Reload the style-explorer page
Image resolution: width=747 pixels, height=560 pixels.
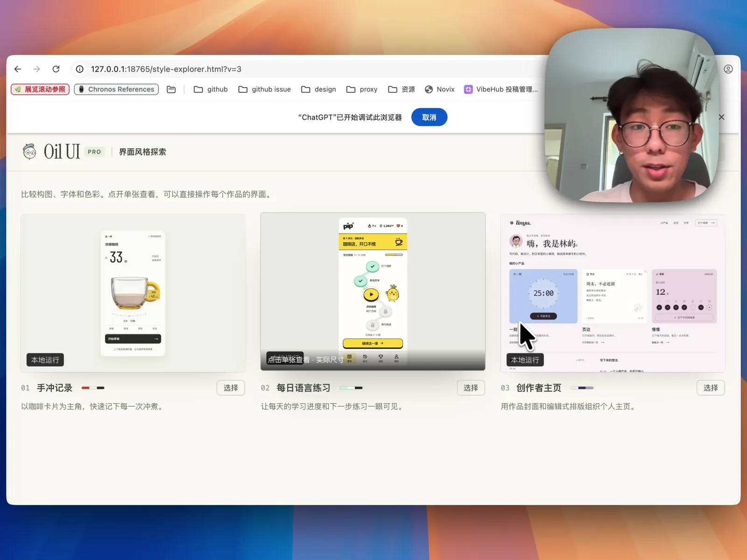[56, 69]
